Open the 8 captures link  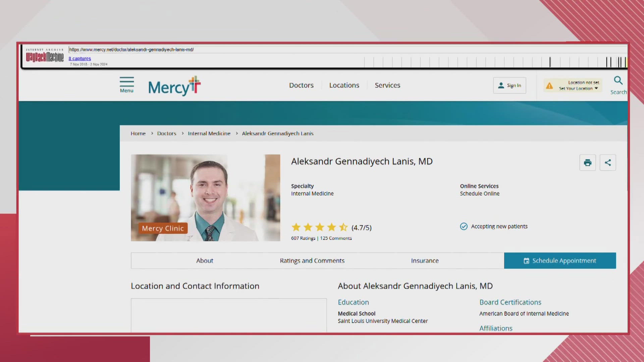pyautogui.click(x=80, y=58)
